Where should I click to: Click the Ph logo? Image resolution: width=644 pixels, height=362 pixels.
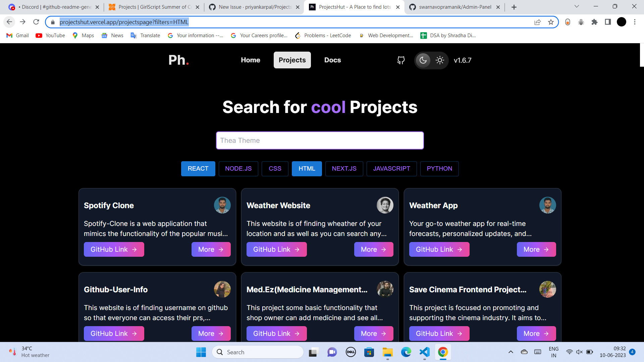point(178,60)
